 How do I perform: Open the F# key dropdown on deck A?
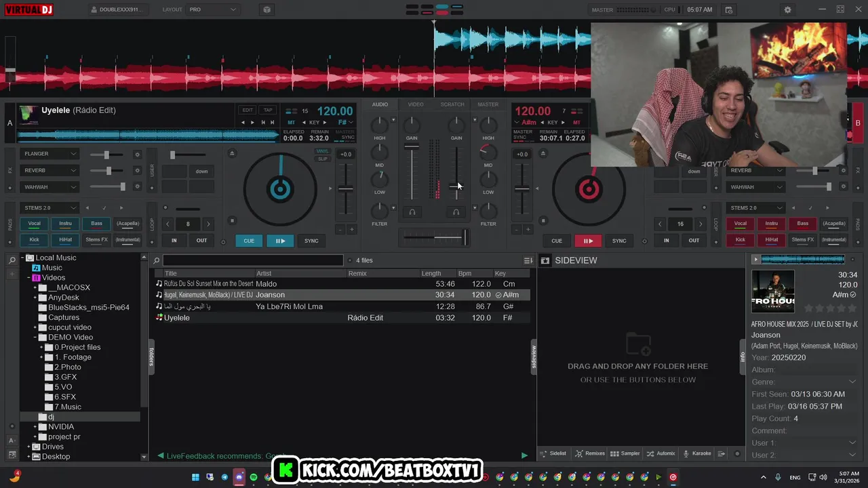pos(346,123)
